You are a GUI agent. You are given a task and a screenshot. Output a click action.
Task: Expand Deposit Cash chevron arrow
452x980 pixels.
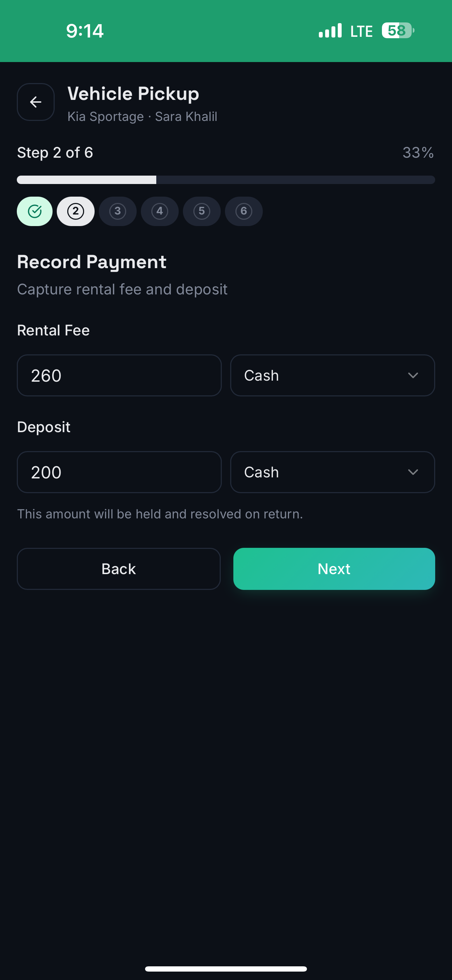tap(413, 472)
